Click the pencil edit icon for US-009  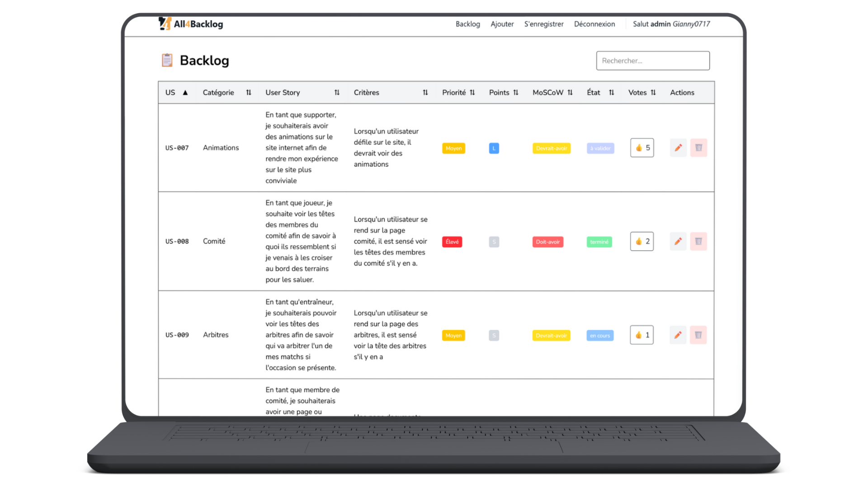pos(678,335)
